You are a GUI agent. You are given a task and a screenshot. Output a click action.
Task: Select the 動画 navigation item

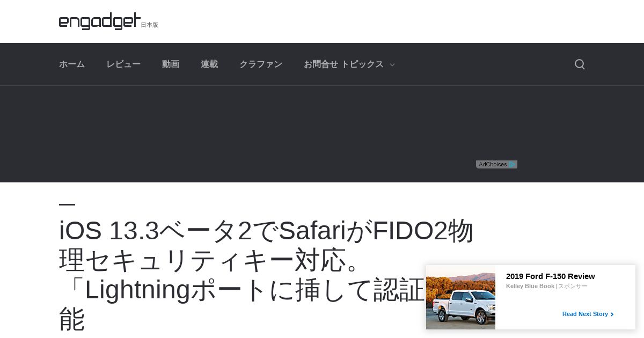(x=171, y=64)
